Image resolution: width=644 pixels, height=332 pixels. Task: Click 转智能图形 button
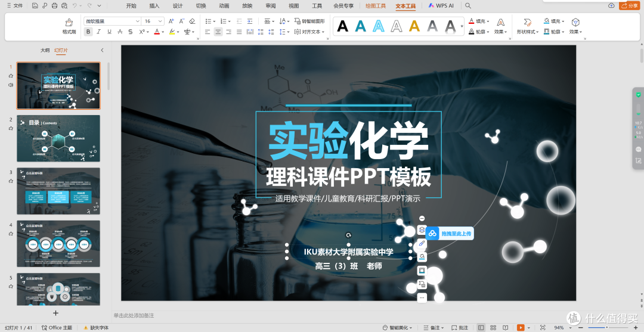pyautogui.click(x=310, y=21)
